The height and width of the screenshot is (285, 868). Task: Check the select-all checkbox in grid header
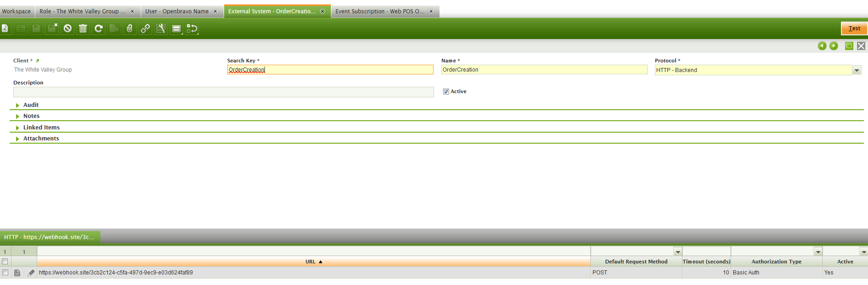point(5,262)
